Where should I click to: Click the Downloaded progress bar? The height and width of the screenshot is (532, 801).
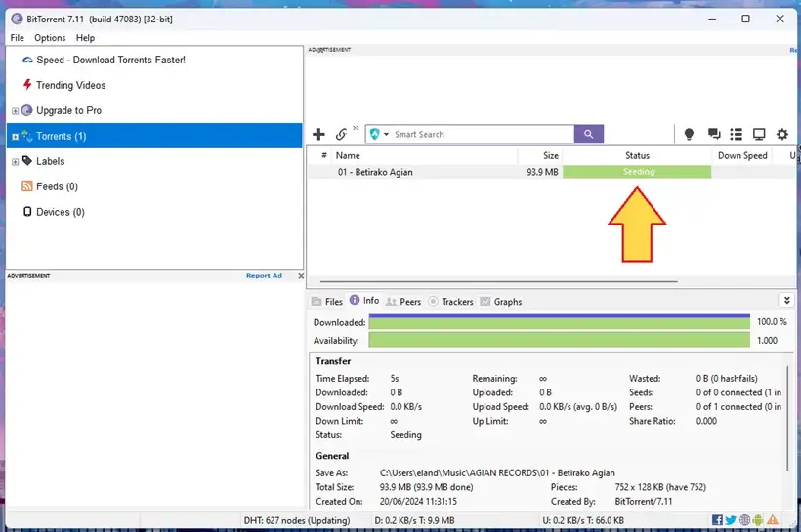point(560,322)
